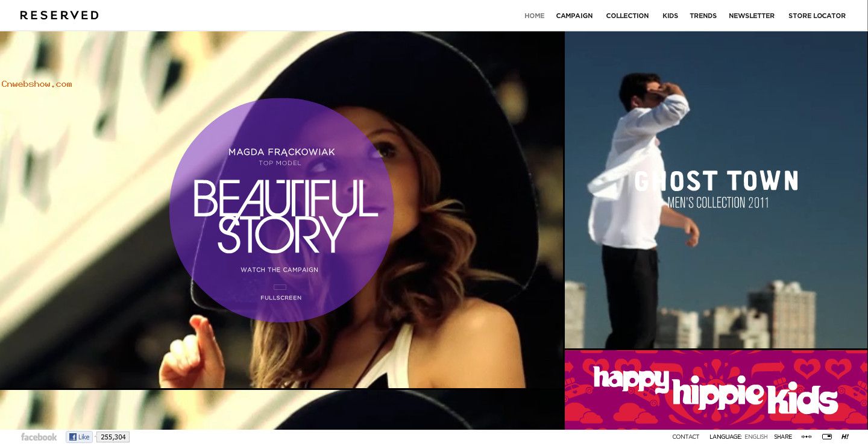The height and width of the screenshot is (446, 868).
Task: Click the FULLSCREEN label
Action: 281,298
